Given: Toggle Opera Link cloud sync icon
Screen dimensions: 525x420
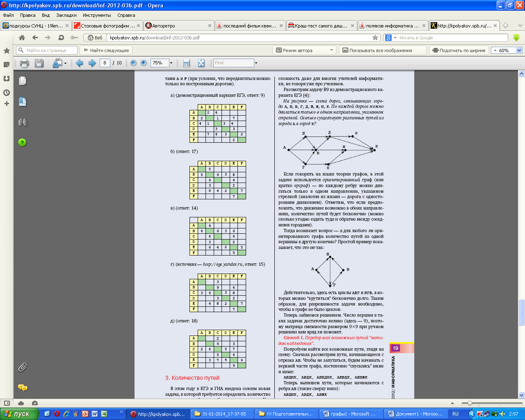Looking at the screenshot, I should 21,403.
